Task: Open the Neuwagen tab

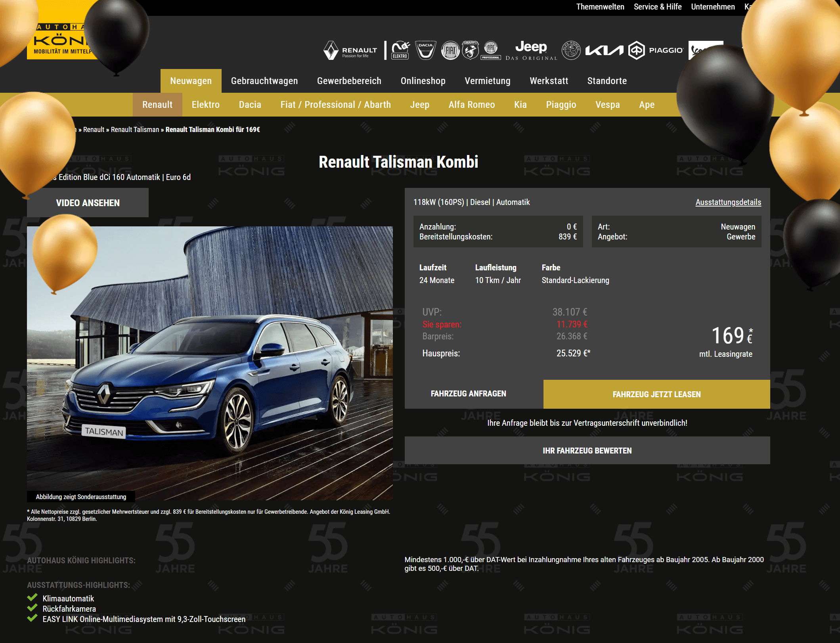Action: pos(191,81)
